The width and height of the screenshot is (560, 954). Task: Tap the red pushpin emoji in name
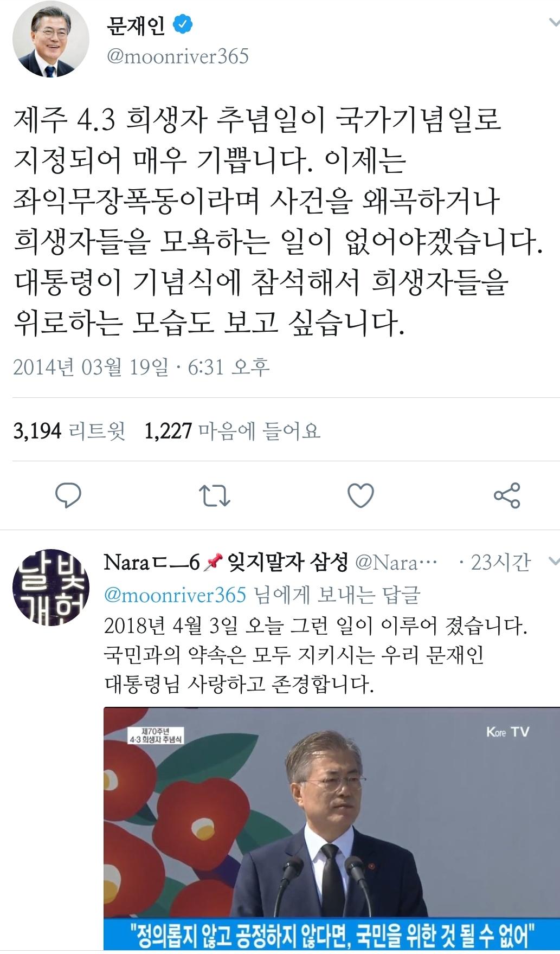click(x=214, y=564)
